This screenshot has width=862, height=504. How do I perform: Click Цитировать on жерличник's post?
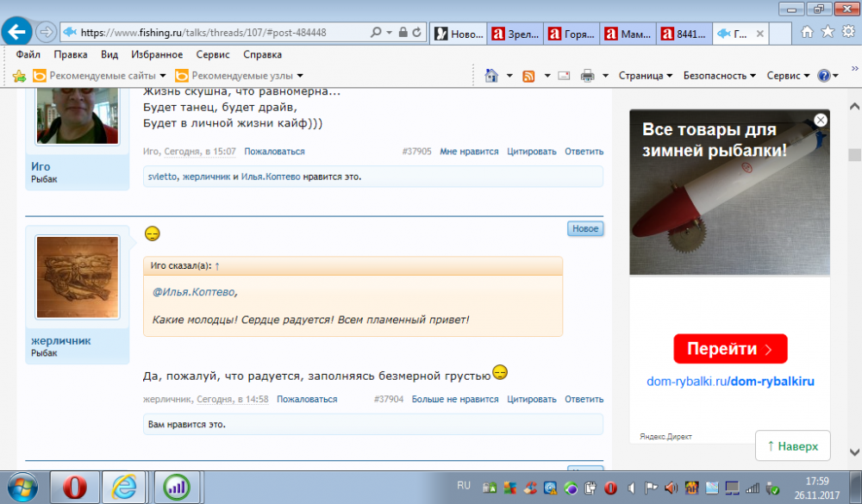531,400
